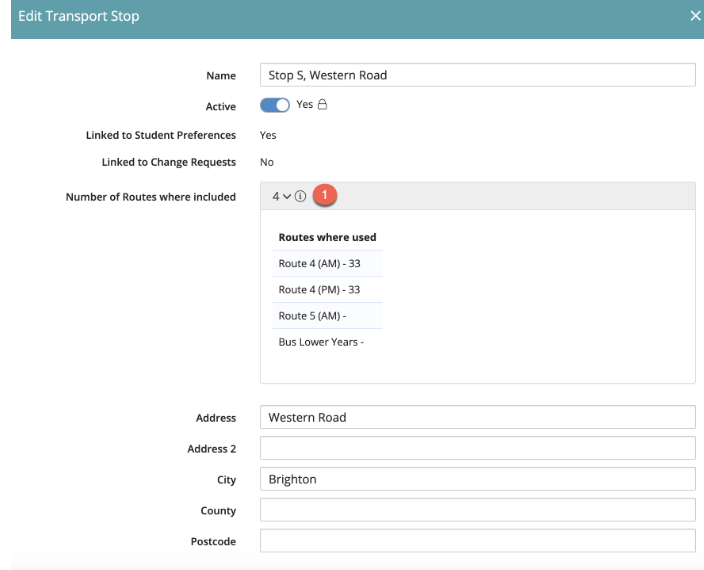Image resolution: width=704 pixels, height=570 pixels.
Task: Collapse the routes list using the chevron
Action: tap(288, 196)
